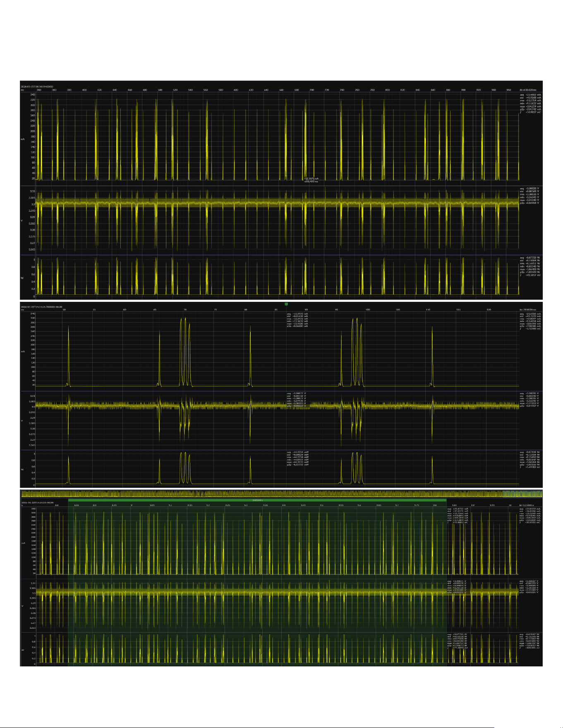Click the 700 ms tick on the top time axis
This screenshot has width=563, height=728.
[312, 90]
